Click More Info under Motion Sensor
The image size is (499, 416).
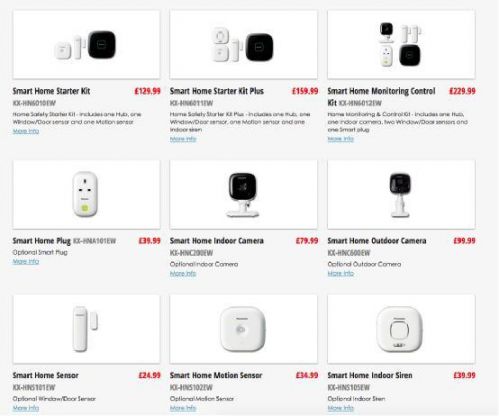[183, 408]
